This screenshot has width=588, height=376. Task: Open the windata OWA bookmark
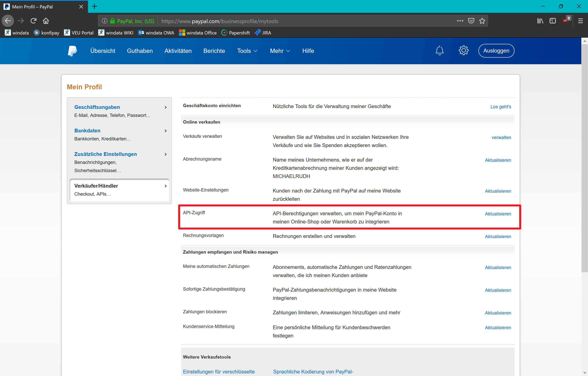point(156,33)
